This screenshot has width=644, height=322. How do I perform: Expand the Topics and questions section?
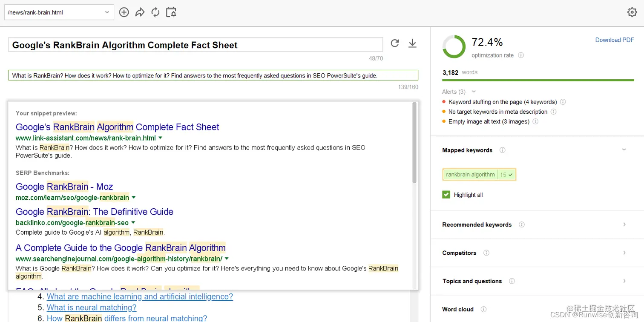point(624,281)
